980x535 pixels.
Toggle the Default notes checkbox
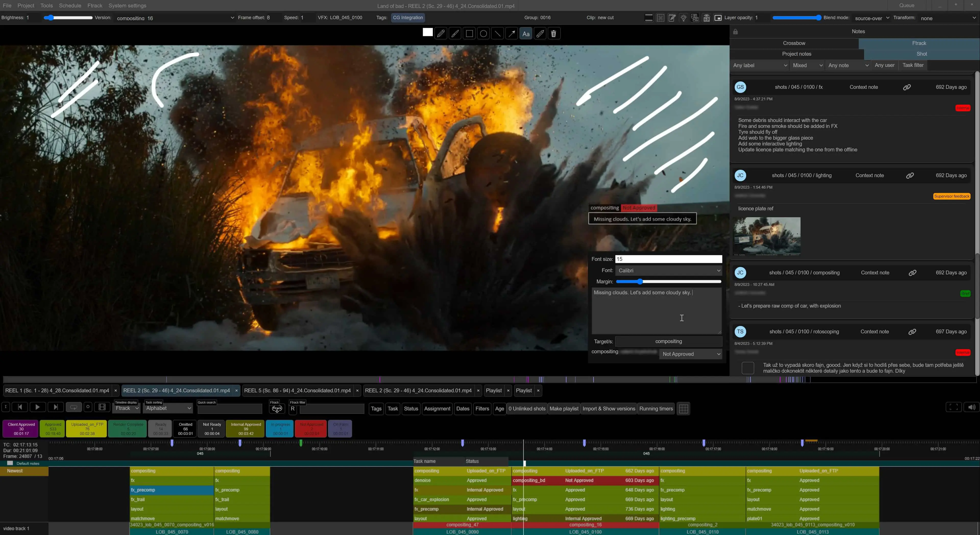[10, 463]
